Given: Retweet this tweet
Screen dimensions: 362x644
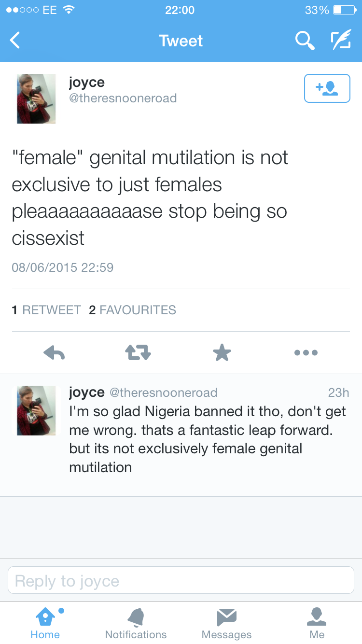Looking at the screenshot, I should pyautogui.click(x=138, y=353).
